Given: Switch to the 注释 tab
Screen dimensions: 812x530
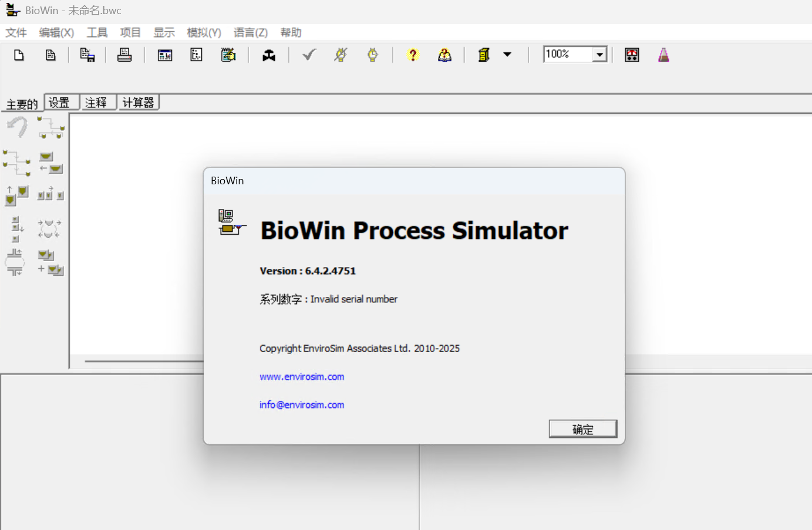Looking at the screenshot, I should (x=98, y=103).
